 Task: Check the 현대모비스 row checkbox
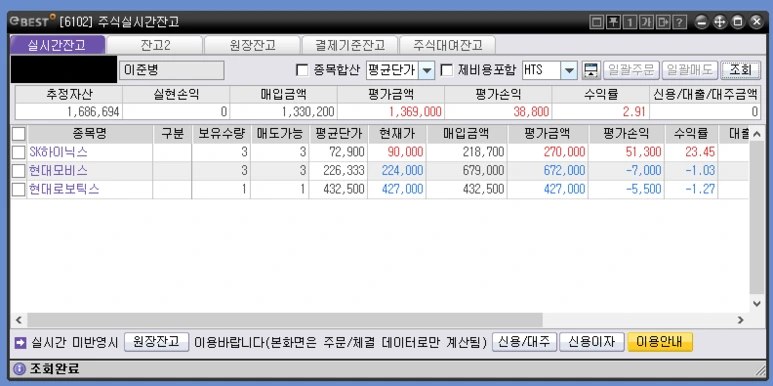(x=18, y=171)
